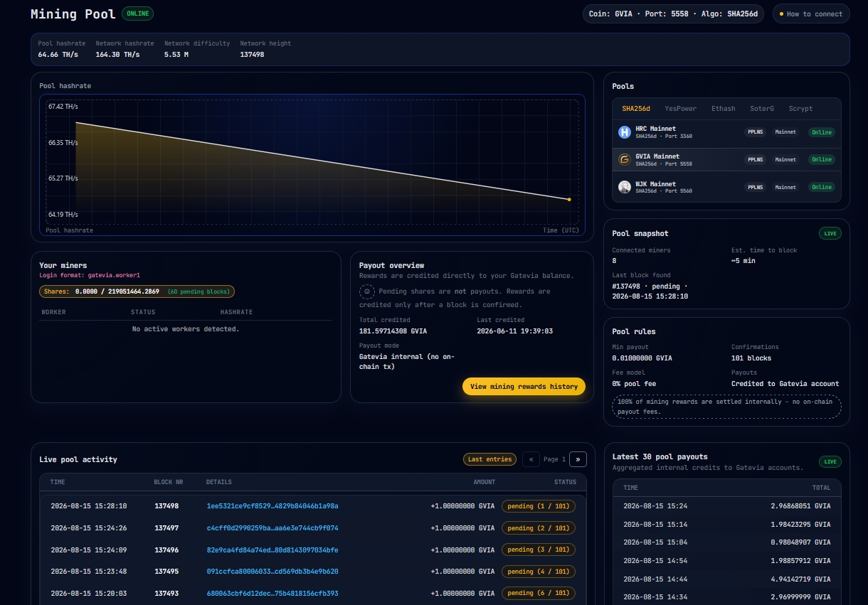Click the Last credited timestamp 2026-06-11 19:39:03
Viewport: 868px width, 605px height.
click(515, 331)
